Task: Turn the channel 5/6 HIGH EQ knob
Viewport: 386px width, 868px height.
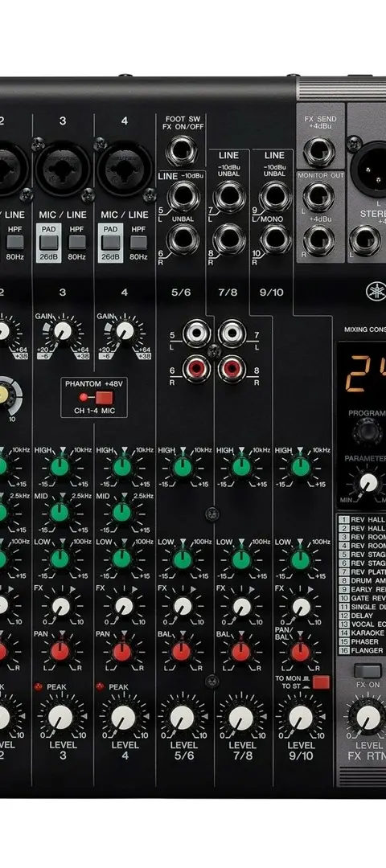Action: point(183,467)
